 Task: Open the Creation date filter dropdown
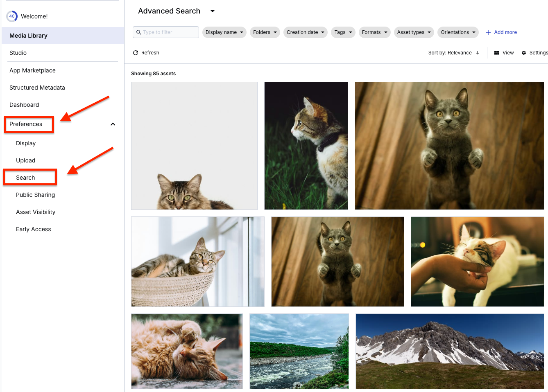pyautogui.click(x=305, y=32)
